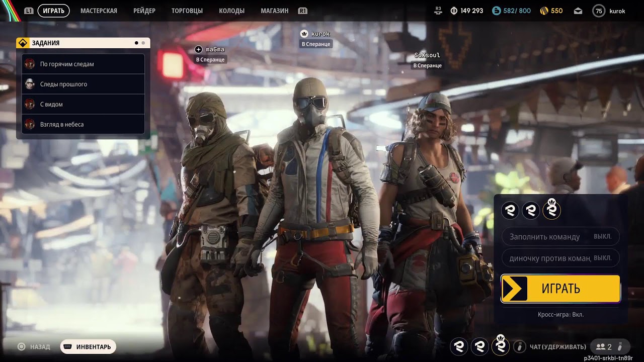Click the level 75 badge circle
Screen dimensions: 644x362
click(599, 11)
